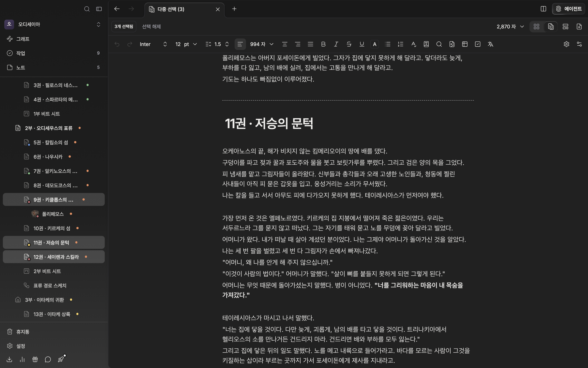This screenshot has width=588, height=368.
Task: Open the 그래프 view
Action: click(x=54, y=39)
